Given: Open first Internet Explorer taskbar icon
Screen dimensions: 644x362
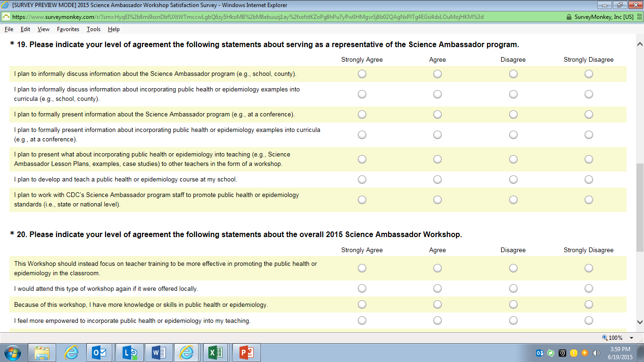Looking at the screenshot, I should click(71, 353).
